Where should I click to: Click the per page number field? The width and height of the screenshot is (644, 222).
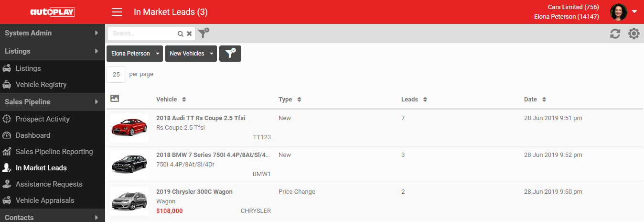click(116, 75)
